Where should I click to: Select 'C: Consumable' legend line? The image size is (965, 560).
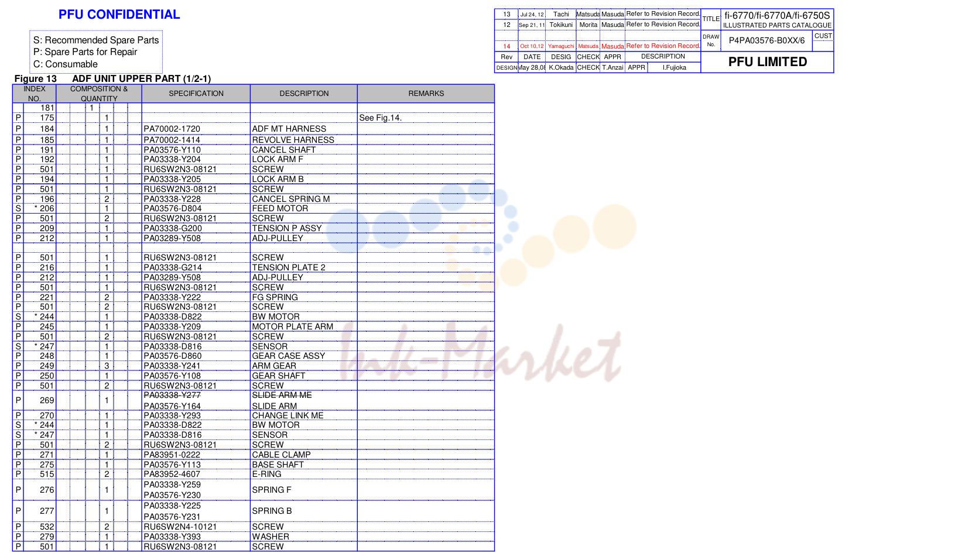point(66,64)
